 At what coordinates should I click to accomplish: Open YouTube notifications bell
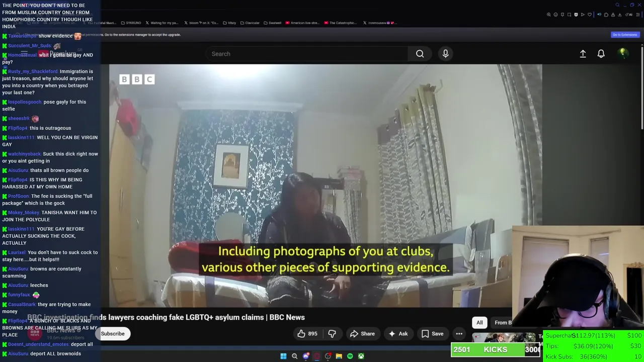pyautogui.click(x=601, y=54)
